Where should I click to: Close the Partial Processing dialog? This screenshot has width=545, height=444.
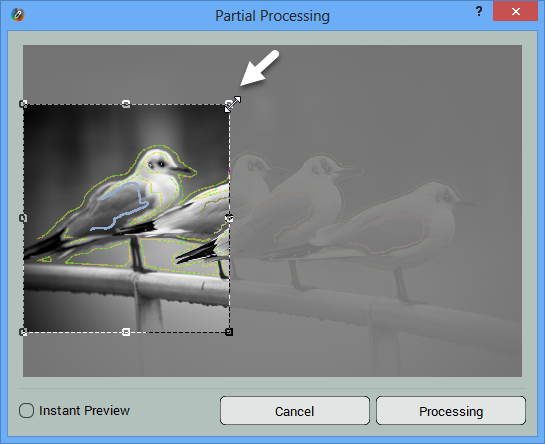point(515,11)
